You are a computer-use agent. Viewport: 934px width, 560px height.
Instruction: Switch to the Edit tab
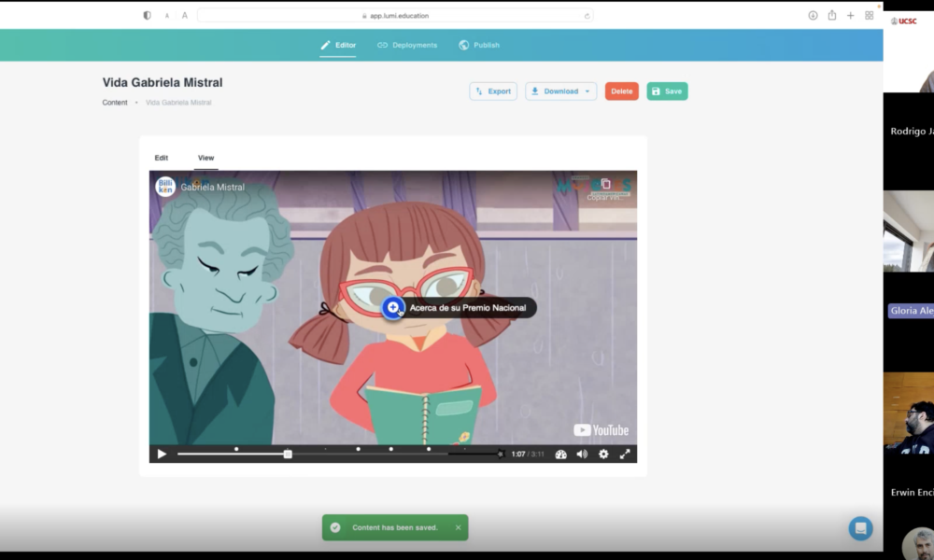click(x=162, y=158)
